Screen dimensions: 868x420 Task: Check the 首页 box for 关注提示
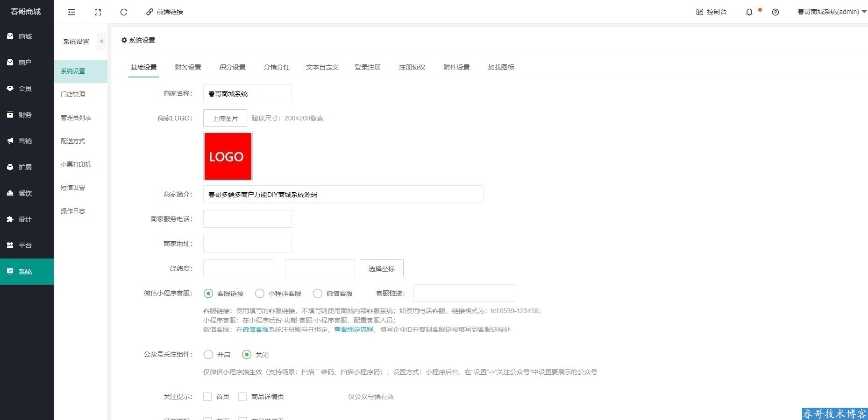point(207,397)
